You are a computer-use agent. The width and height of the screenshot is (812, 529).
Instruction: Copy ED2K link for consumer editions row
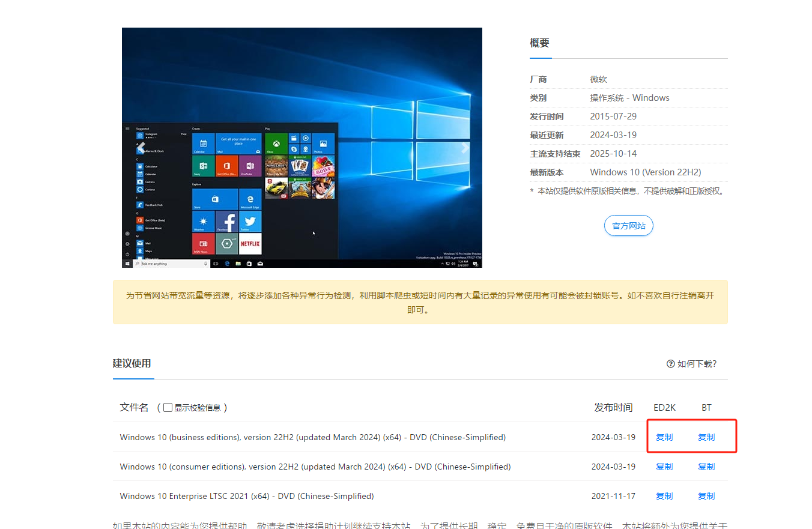pos(664,467)
